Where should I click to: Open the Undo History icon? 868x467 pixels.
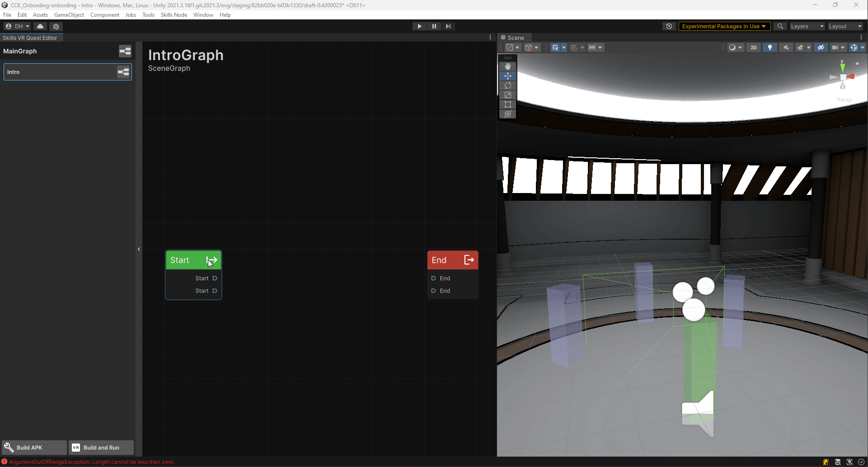click(669, 26)
